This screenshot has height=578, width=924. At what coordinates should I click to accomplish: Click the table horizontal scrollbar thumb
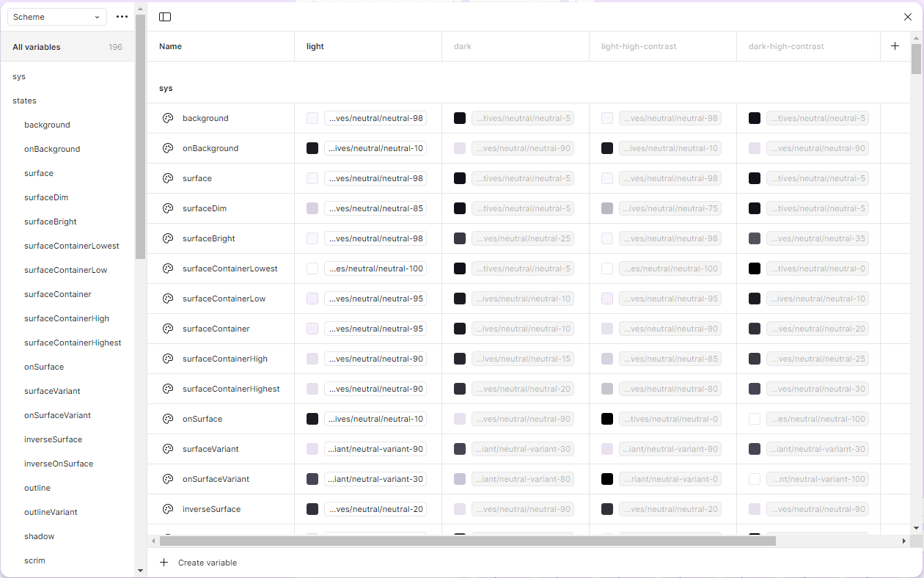point(468,541)
